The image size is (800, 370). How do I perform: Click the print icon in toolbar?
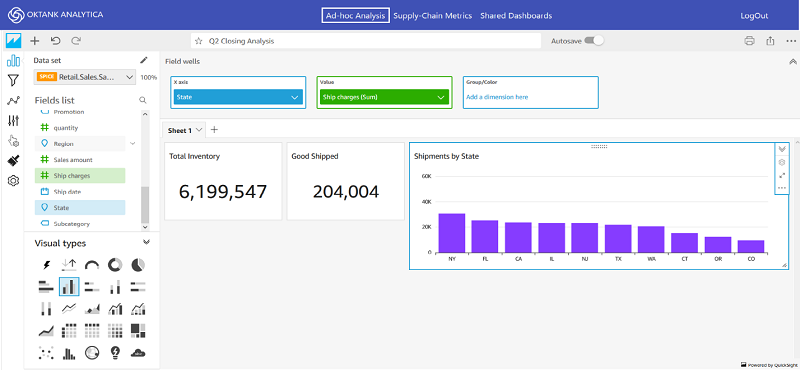749,41
